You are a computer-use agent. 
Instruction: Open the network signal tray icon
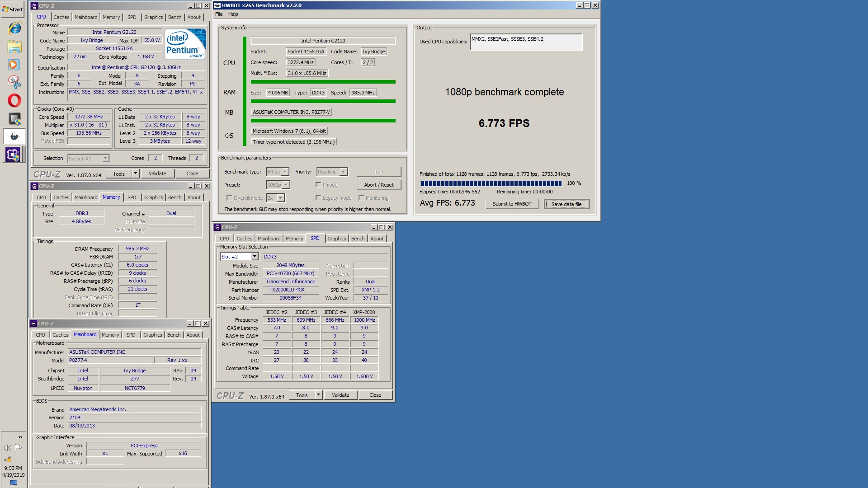(8, 459)
